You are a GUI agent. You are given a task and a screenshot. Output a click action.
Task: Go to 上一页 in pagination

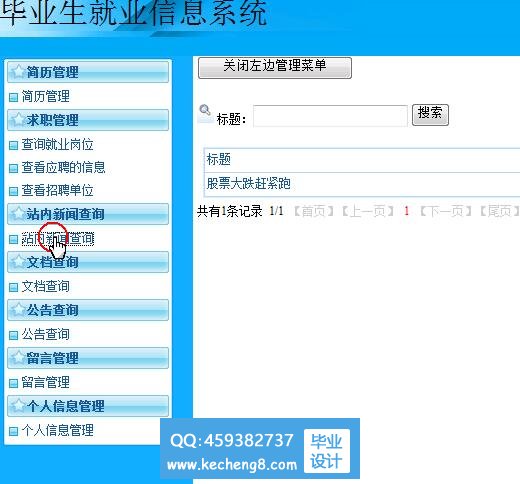click(x=368, y=211)
